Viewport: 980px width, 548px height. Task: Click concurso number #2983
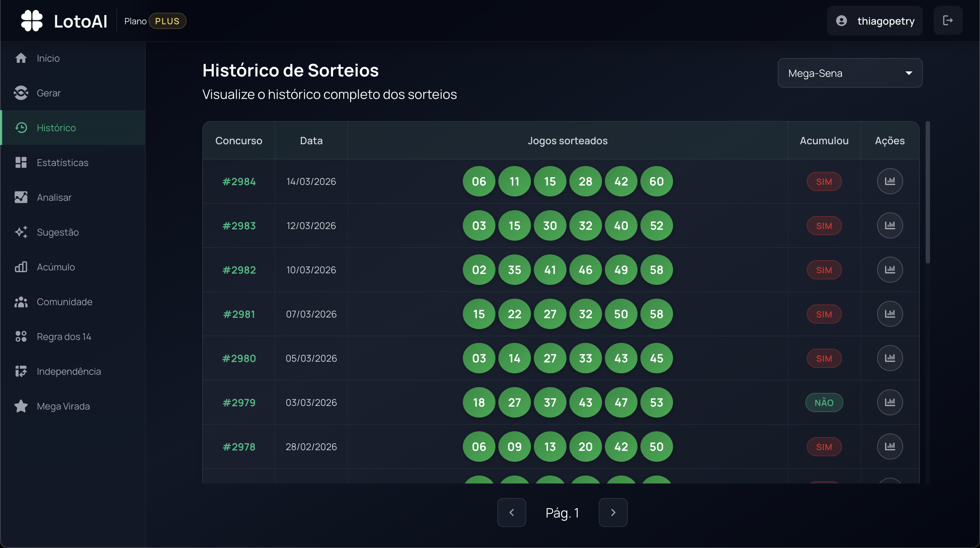tap(239, 226)
